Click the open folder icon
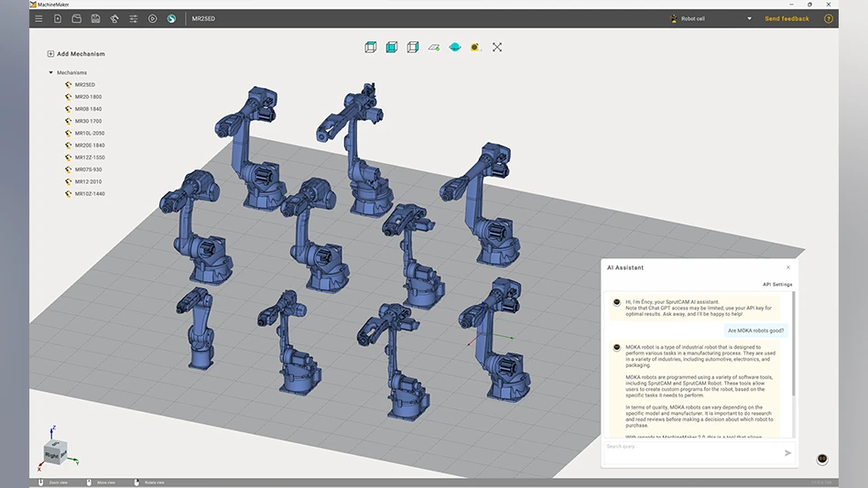868x488 pixels. (x=77, y=18)
